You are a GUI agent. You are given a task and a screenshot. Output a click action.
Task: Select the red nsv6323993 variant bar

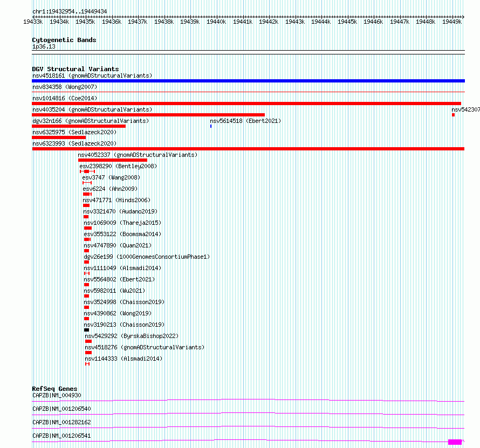pos(248,149)
